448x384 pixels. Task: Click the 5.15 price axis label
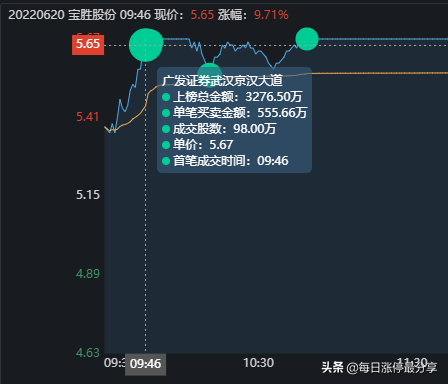click(x=88, y=195)
